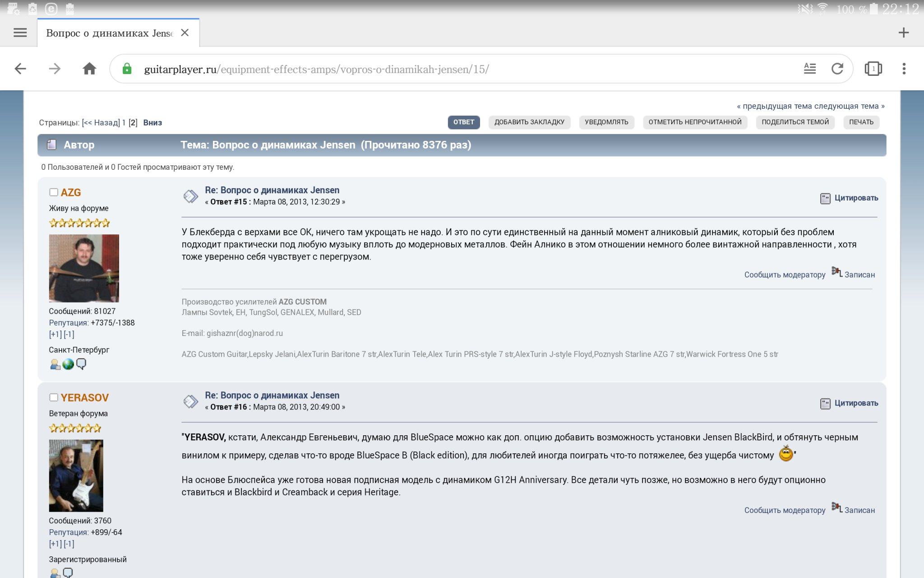Image resolution: width=924 pixels, height=578 pixels.
Task: Open the tab switcher counter icon
Action: tap(873, 69)
